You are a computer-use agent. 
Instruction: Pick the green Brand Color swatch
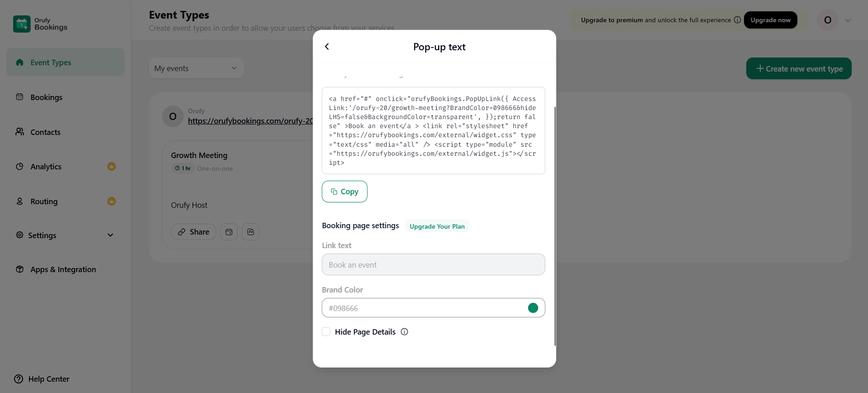tap(533, 308)
